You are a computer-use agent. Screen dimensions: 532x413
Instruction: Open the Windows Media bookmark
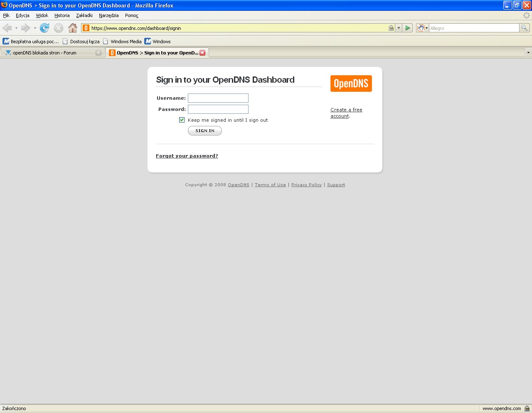[x=122, y=42]
